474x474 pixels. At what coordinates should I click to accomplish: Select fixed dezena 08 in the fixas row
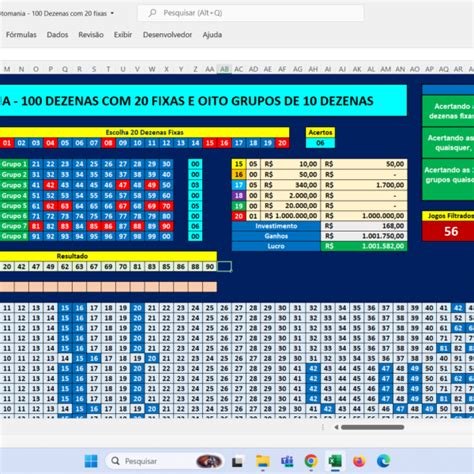(x=108, y=143)
